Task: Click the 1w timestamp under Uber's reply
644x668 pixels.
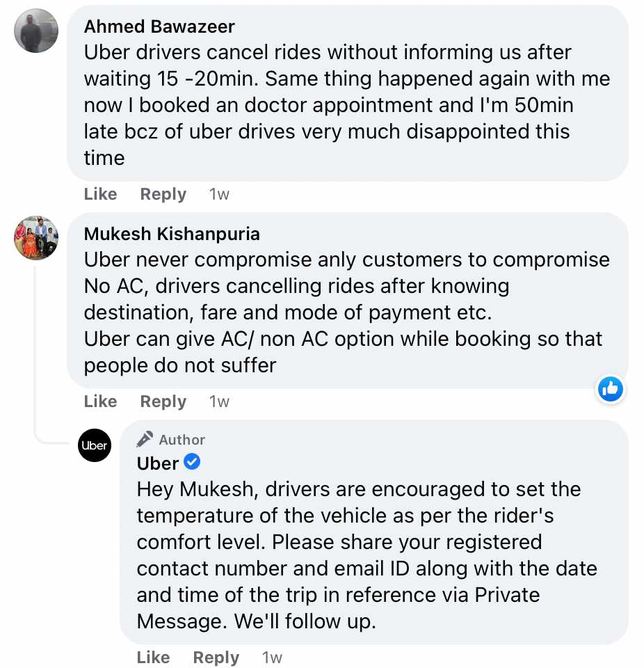Action: [272, 658]
